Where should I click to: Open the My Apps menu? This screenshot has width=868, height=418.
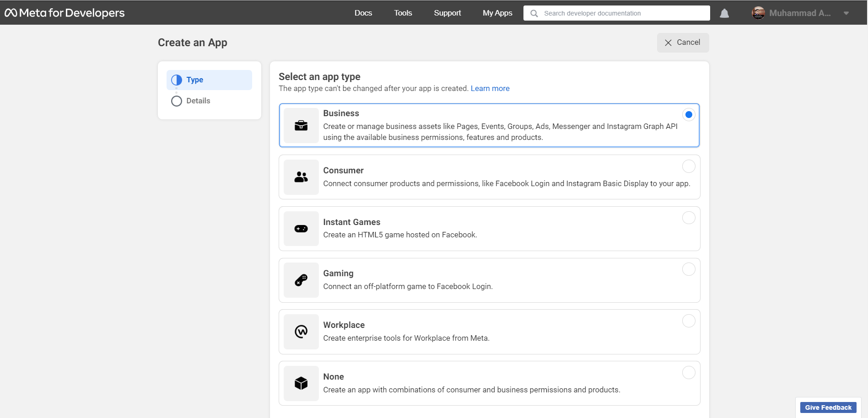[x=497, y=13]
